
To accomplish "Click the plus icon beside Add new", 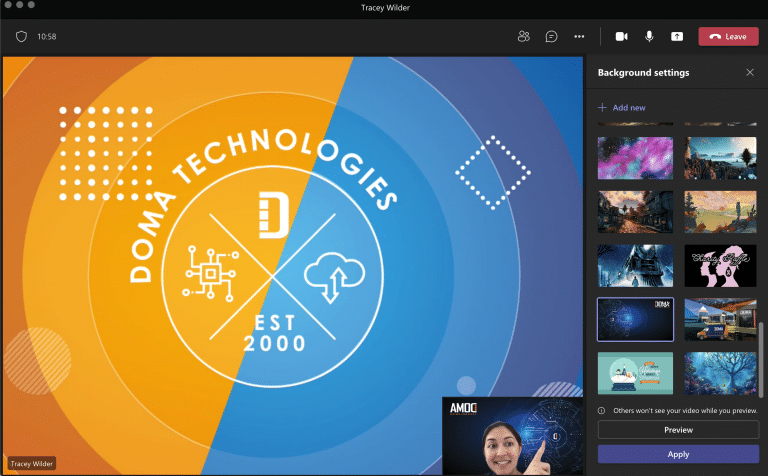I will [602, 107].
